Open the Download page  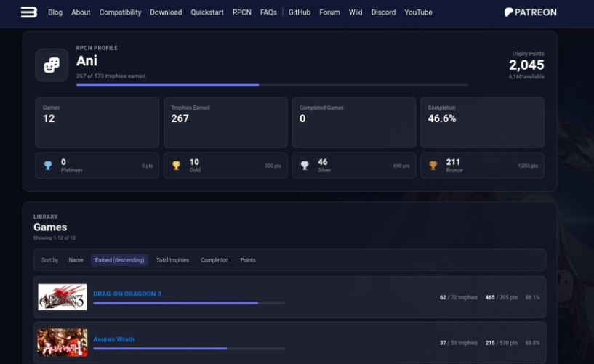(166, 12)
